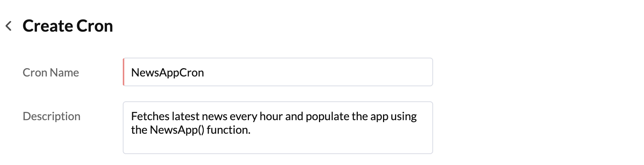Click the blank bottom area of Description box

[278, 146]
